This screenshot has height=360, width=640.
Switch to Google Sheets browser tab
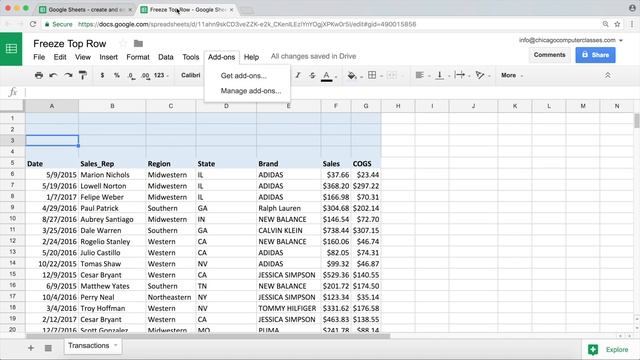pyautogui.click(x=86, y=9)
